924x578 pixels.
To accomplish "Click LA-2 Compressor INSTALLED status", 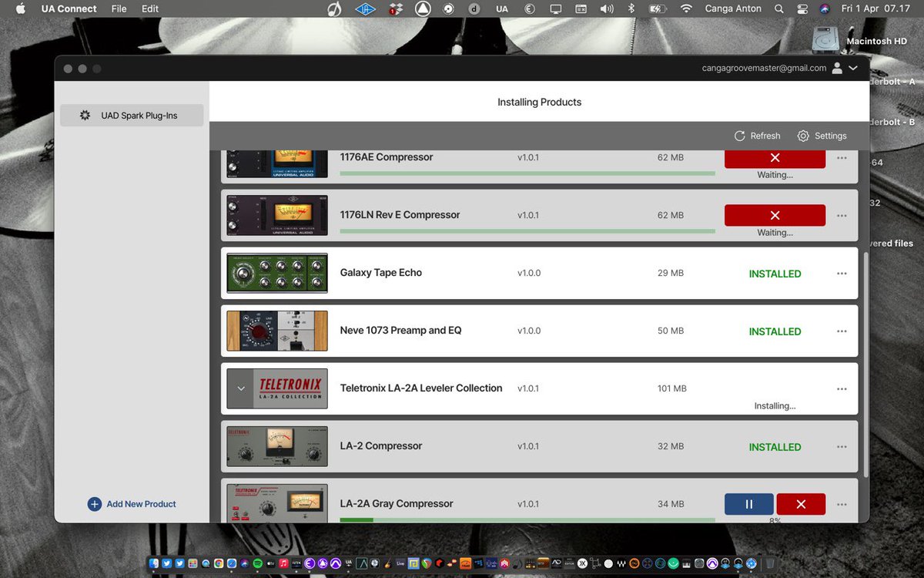I will point(775,447).
